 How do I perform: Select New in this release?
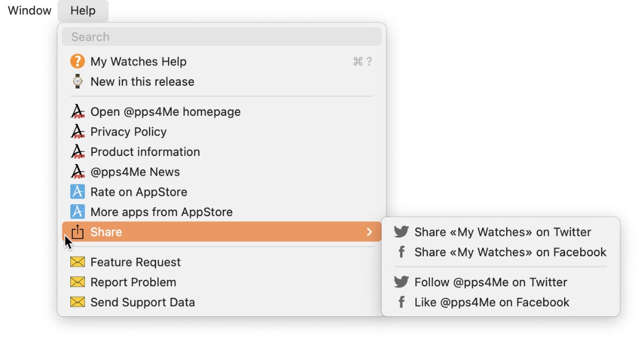click(222, 81)
